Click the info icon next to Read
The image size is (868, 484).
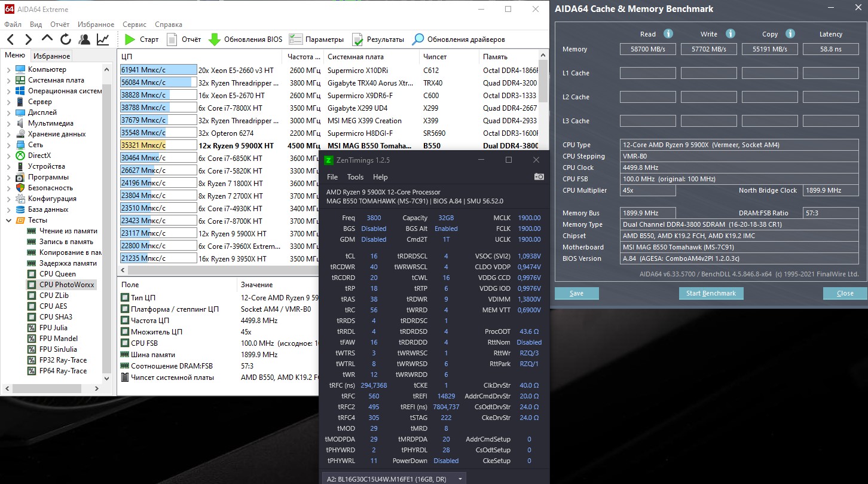tap(668, 34)
